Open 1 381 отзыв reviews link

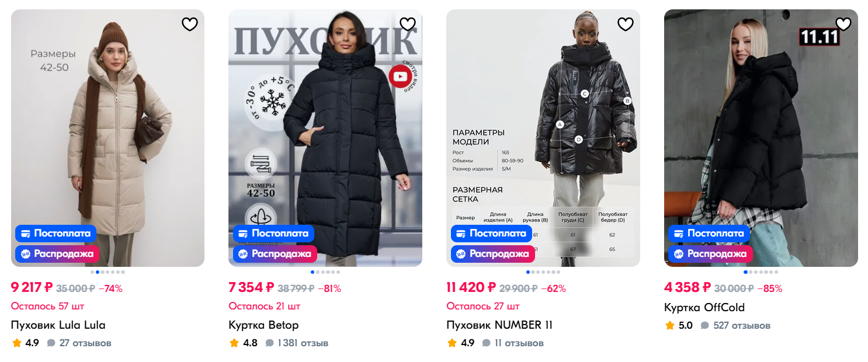click(x=303, y=343)
